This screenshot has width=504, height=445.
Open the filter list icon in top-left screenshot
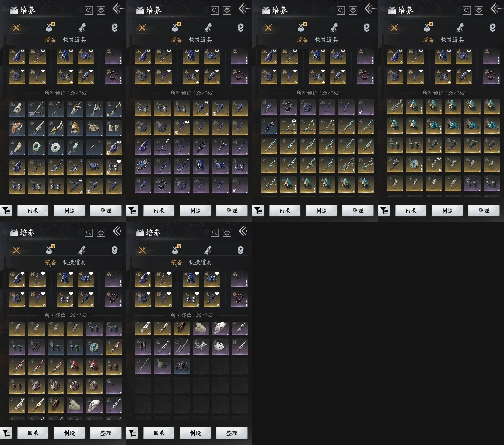tap(6, 210)
